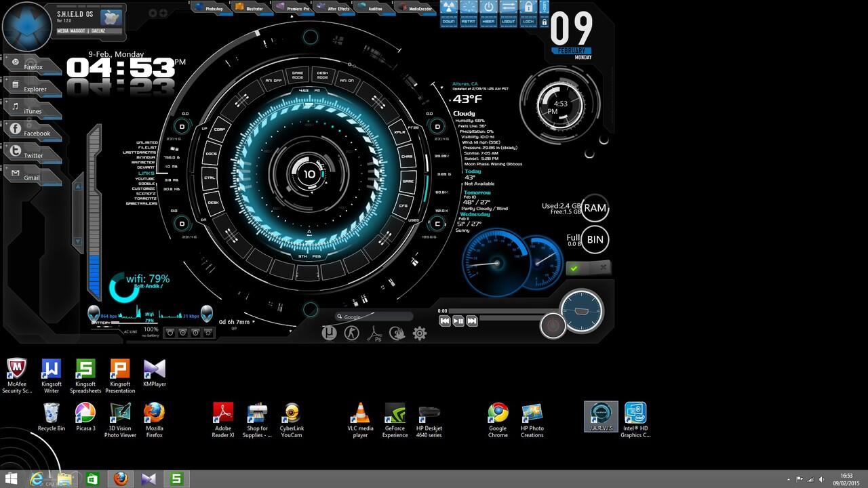Click the Lock power button
The height and width of the screenshot is (488, 868).
[x=528, y=13]
